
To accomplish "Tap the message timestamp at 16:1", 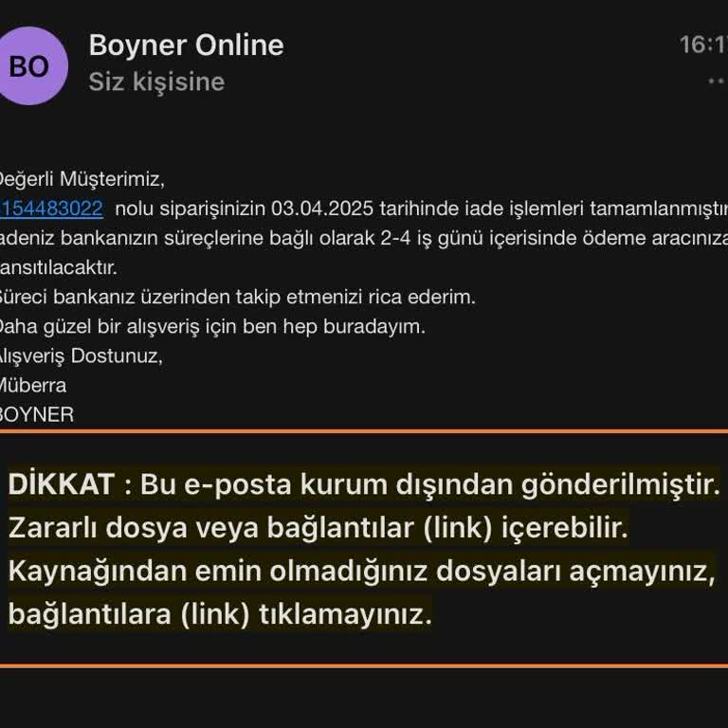I will [x=703, y=45].
